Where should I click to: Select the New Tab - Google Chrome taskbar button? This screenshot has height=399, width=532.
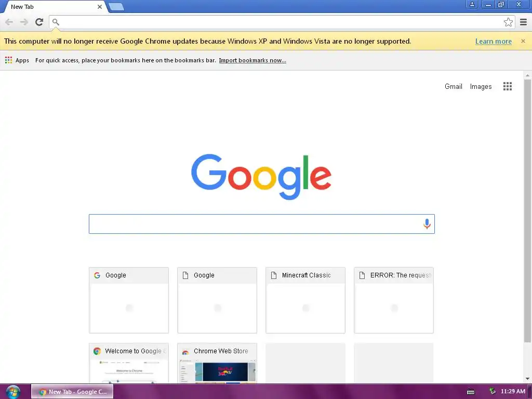(x=72, y=392)
